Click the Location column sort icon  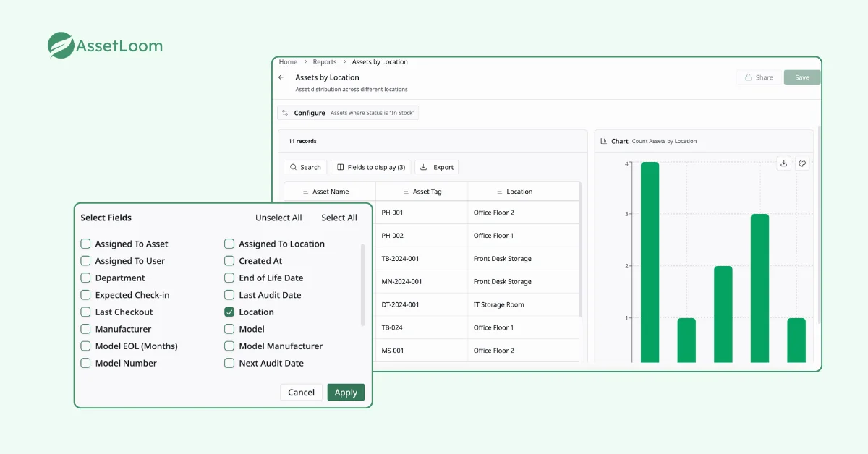pyautogui.click(x=501, y=192)
